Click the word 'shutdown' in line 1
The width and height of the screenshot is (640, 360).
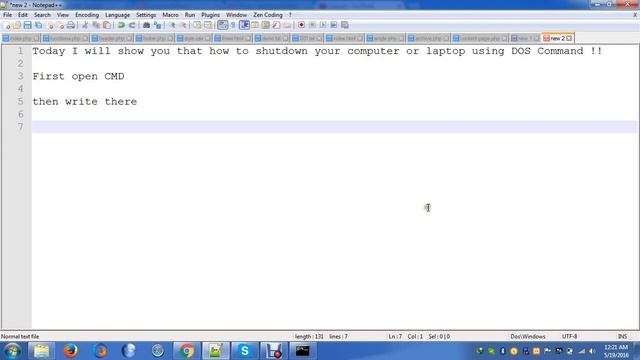coord(282,51)
